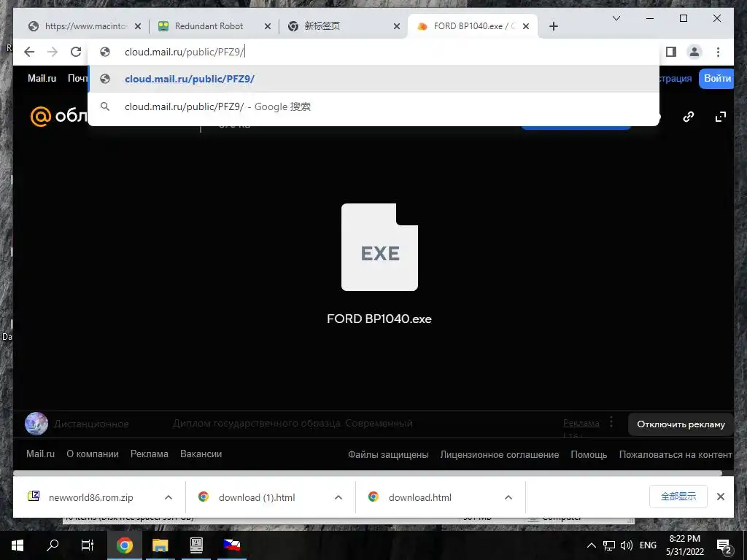Viewport: 747px width, 560px height.
Task: Show hidden system tray icons
Action: (591, 545)
